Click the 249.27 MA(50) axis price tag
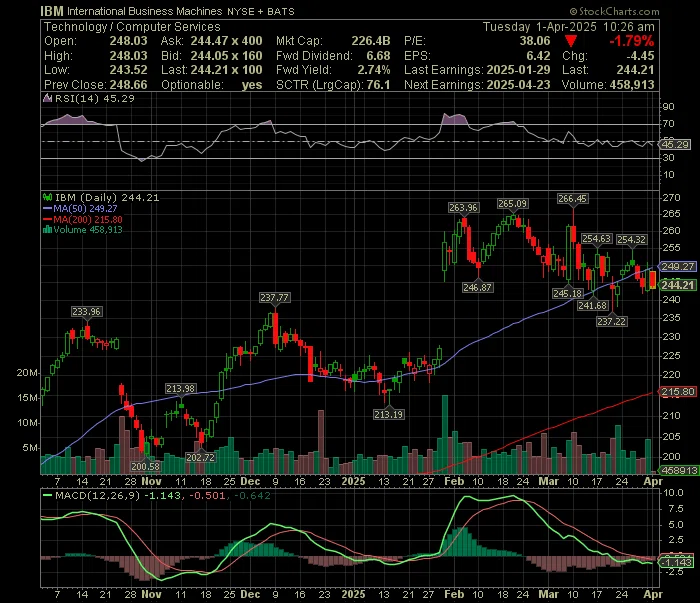The width and height of the screenshot is (700, 603). tap(678, 266)
